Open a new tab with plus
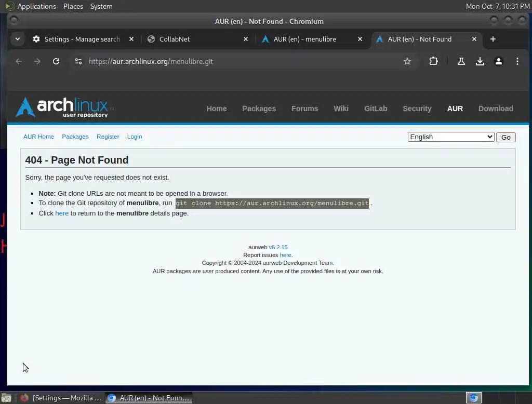The image size is (532, 404). point(493,39)
